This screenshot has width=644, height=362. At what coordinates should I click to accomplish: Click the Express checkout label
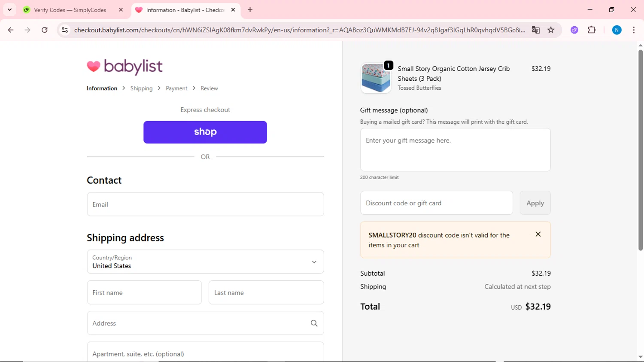pos(205,110)
